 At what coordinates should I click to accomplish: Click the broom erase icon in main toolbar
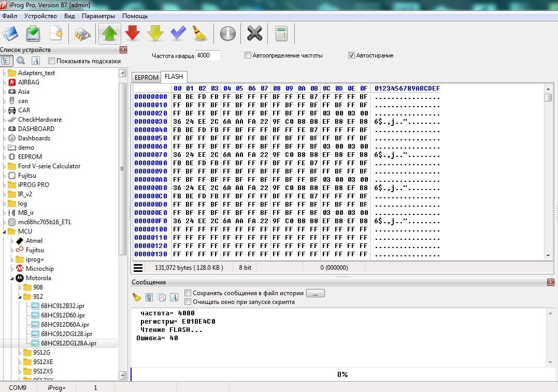[x=199, y=34]
